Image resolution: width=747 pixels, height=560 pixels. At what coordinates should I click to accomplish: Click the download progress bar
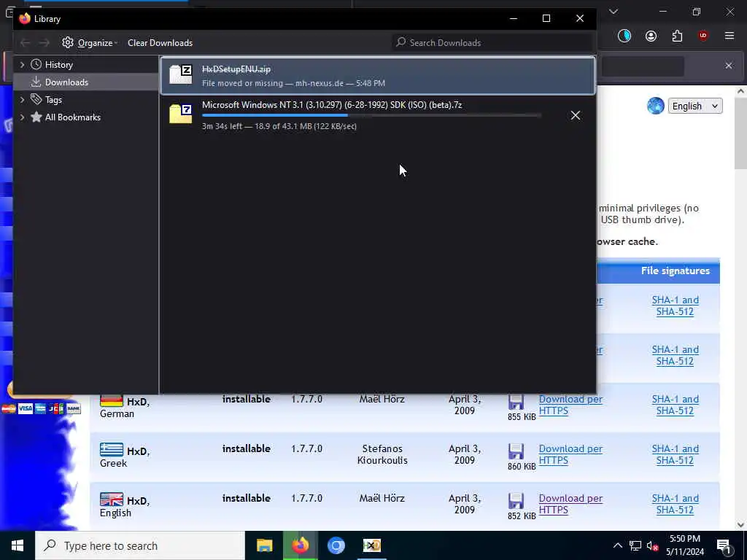click(x=371, y=115)
